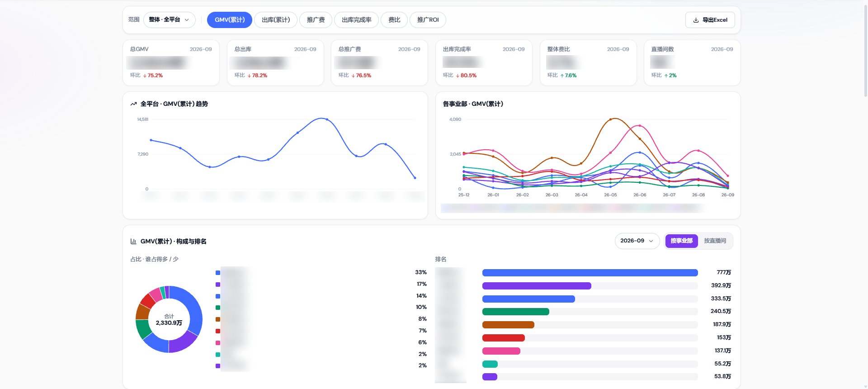
Task: Switch to the 出库(累计) tab
Action: pos(276,20)
